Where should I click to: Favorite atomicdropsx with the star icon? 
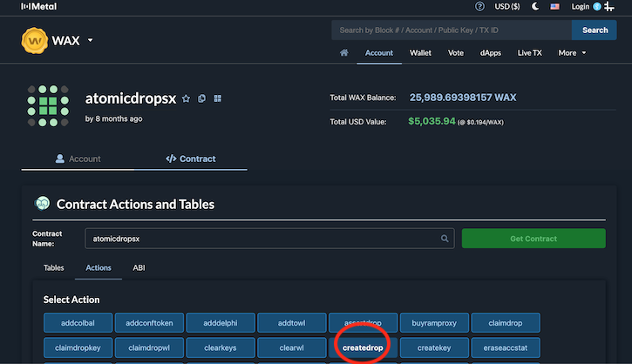click(x=186, y=98)
